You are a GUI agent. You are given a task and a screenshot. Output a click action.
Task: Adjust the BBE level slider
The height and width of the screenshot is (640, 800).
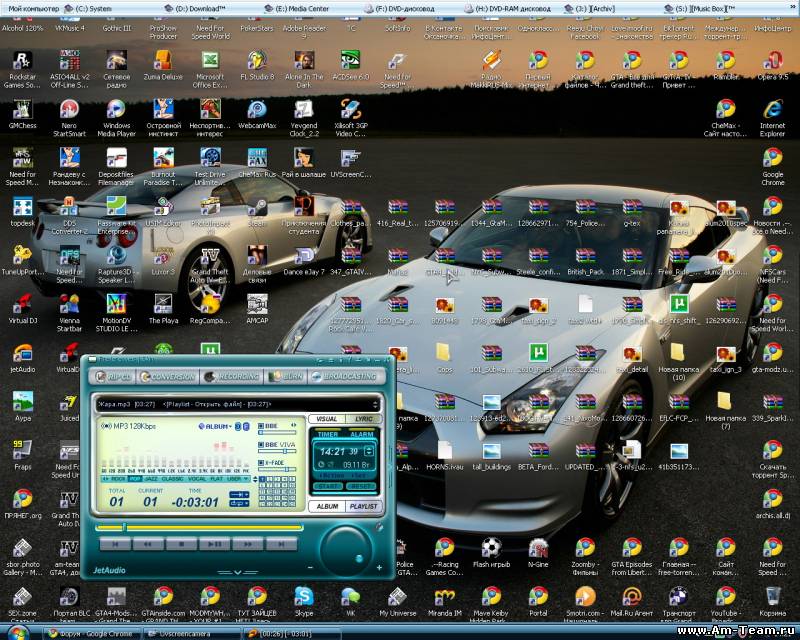coord(277,433)
